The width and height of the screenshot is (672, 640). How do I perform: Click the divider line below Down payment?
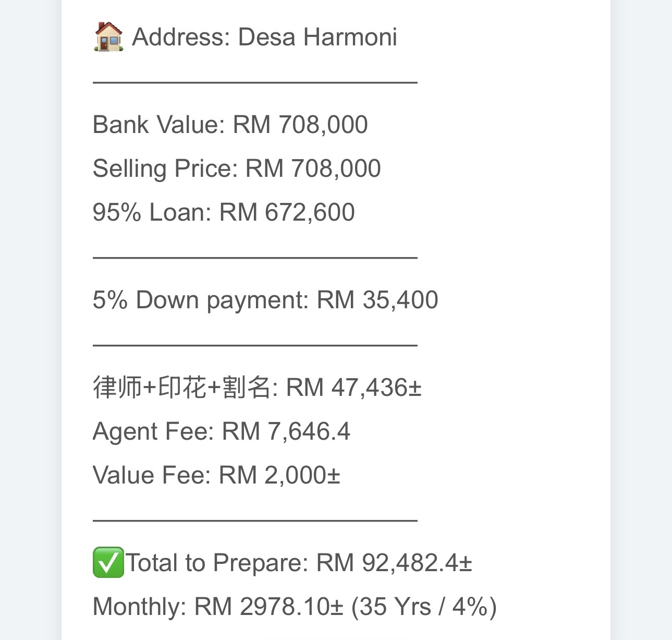(255, 345)
